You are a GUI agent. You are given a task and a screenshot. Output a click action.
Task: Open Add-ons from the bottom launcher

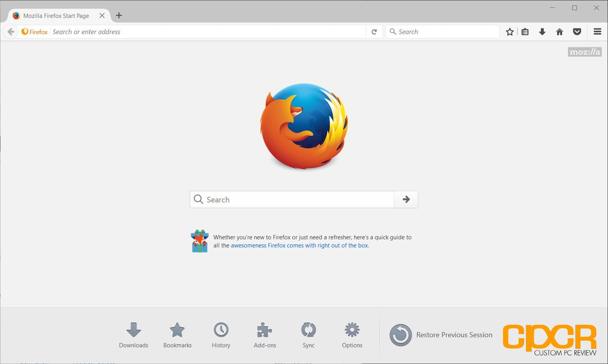pyautogui.click(x=265, y=335)
